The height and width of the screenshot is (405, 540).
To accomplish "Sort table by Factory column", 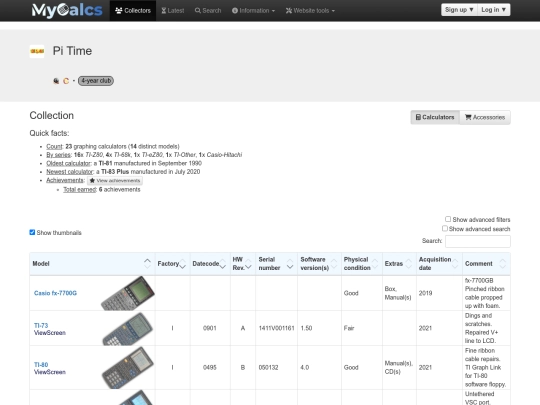I will pos(173,263).
